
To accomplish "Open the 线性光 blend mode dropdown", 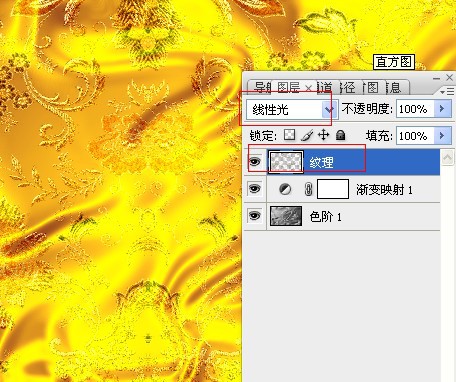I will pyautogui.click(x=329, y=109).
